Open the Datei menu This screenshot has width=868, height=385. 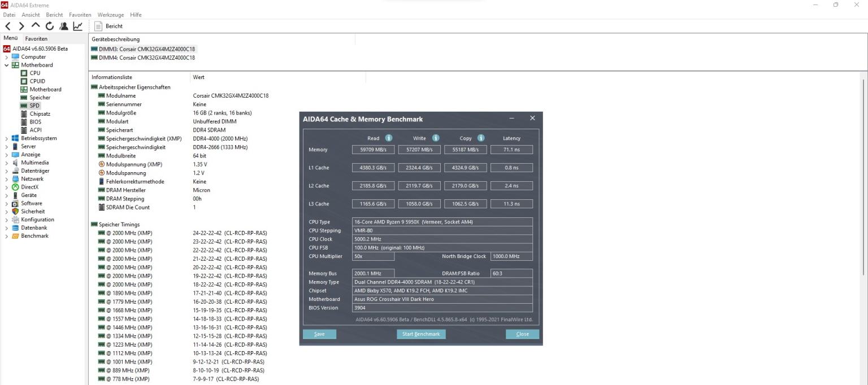[x=9, y=15]
